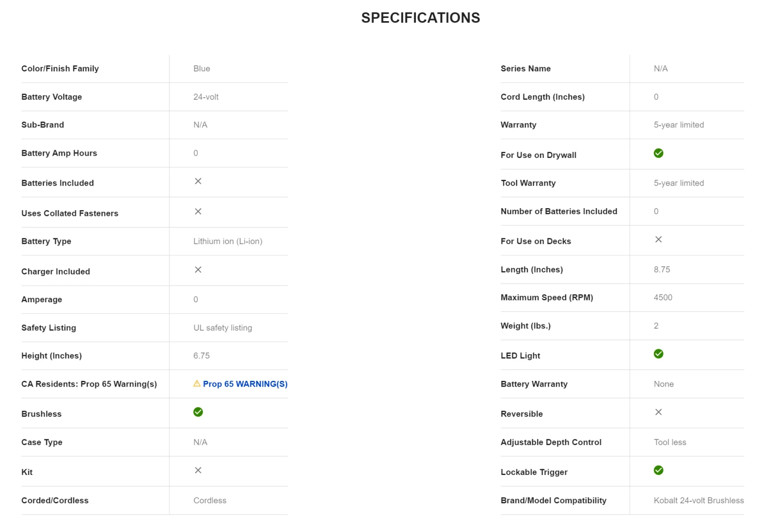Image resolution: width=771 pixels, height=532 pixels.
Task: Click the 5-year limited Tool Warranty value
Action: (678, 183)
